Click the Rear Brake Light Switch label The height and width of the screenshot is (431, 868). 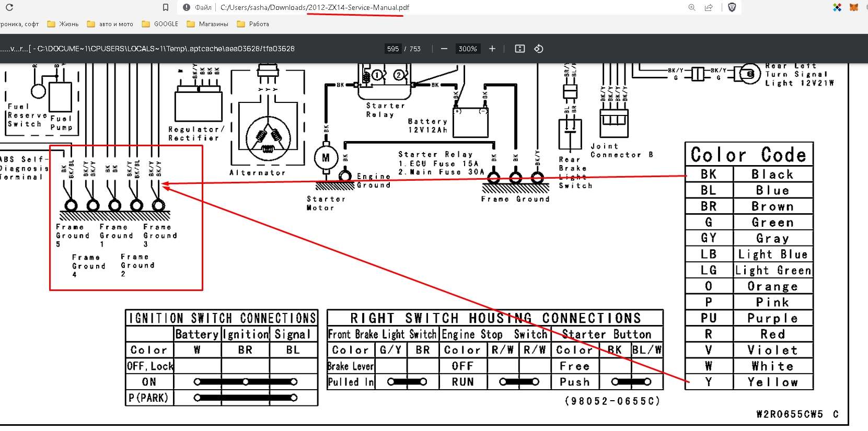[575, 172]
